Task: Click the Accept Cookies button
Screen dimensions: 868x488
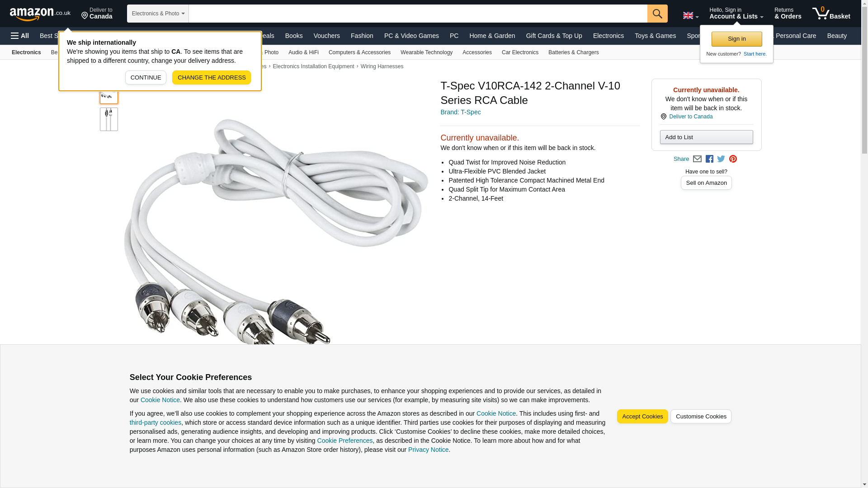Action: coord(642,417)
